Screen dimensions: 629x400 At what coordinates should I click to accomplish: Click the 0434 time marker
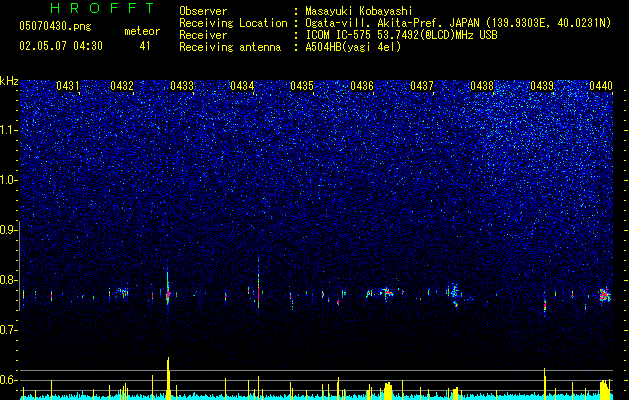[242, 86]
